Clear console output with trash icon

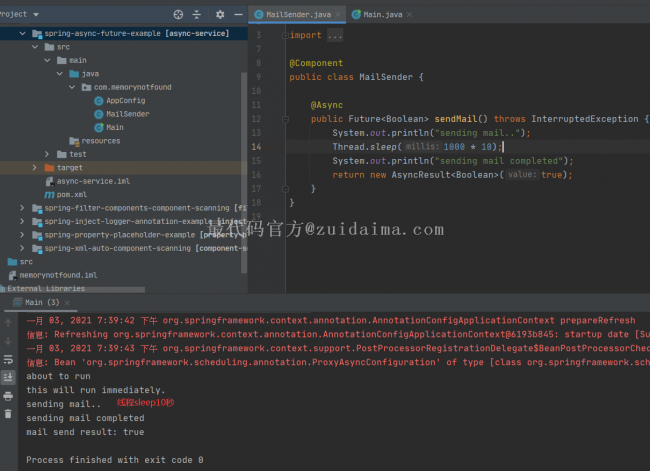tap(8, 414)
